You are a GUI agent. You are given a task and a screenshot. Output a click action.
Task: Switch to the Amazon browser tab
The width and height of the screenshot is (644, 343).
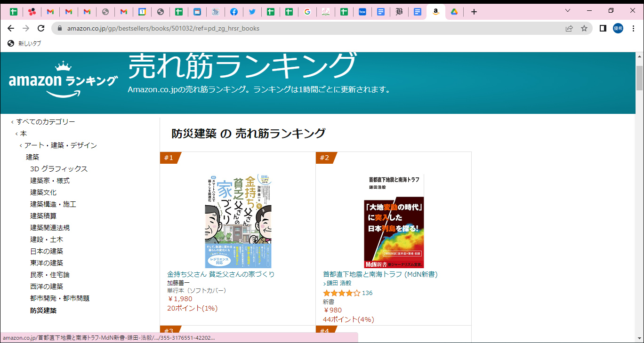435,11
